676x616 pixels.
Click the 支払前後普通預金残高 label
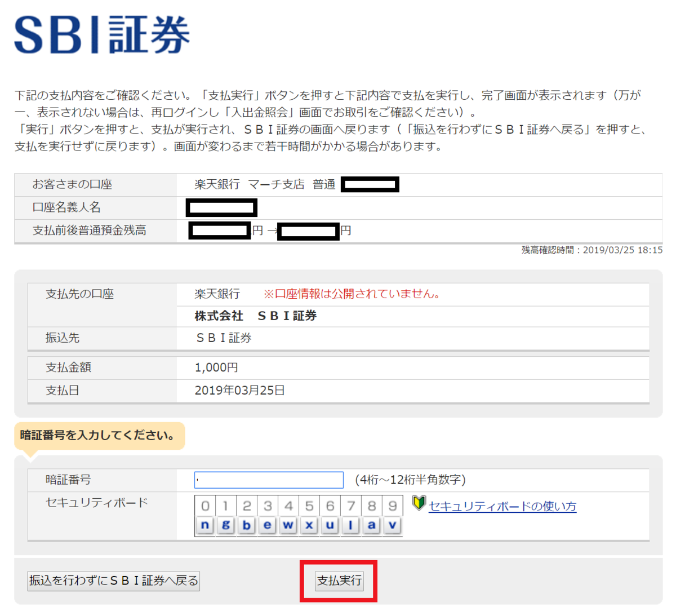click(x=89, y=231)
